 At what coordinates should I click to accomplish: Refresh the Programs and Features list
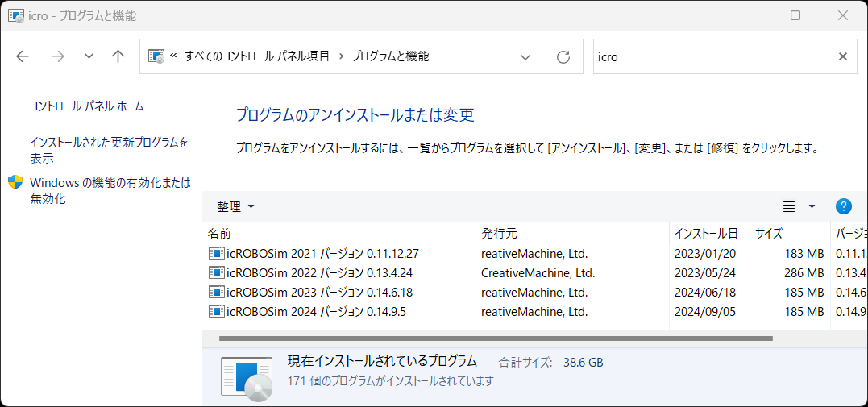[x=563, y=56]
